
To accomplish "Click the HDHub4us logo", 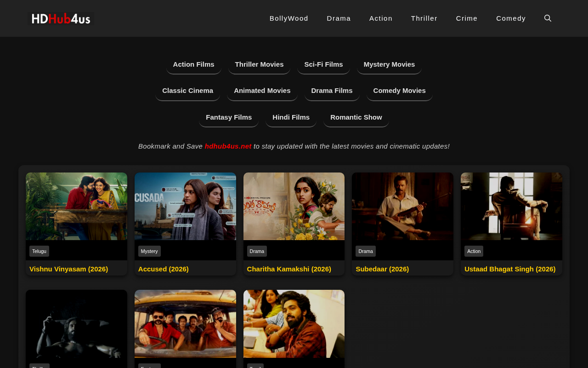I will point(61,19).
